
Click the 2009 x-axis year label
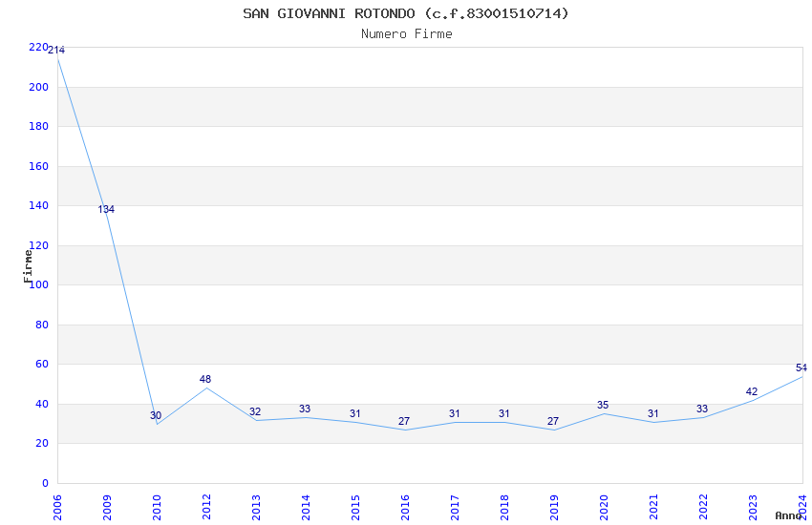(107, 508)
